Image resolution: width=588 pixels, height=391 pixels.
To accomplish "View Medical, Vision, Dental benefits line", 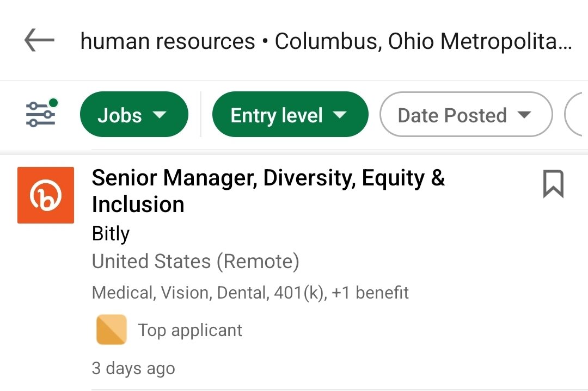I will click(250, 293).
